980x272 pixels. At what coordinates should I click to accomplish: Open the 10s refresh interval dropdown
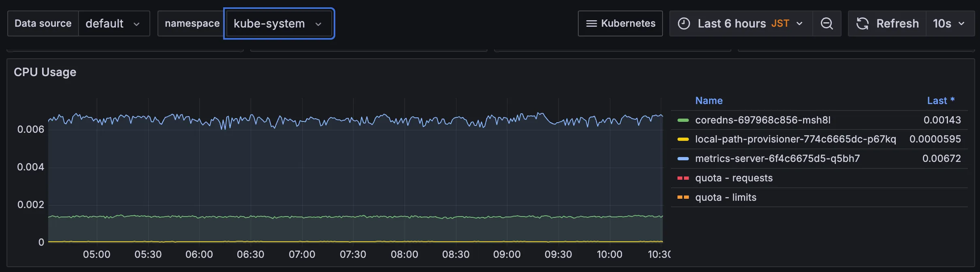coord(950,23)
